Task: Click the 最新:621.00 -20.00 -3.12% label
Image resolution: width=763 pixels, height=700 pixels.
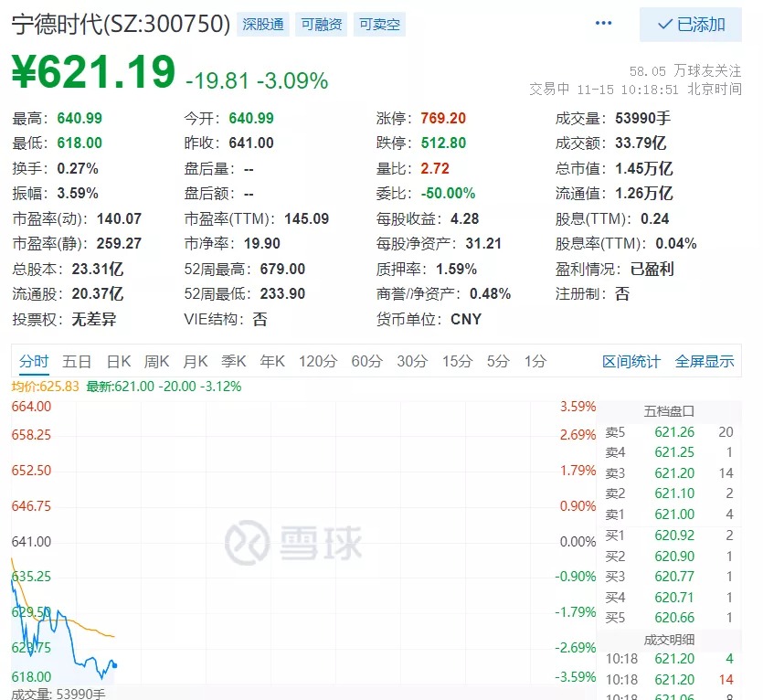Action: pyautogui.click(x=164, y=387)
